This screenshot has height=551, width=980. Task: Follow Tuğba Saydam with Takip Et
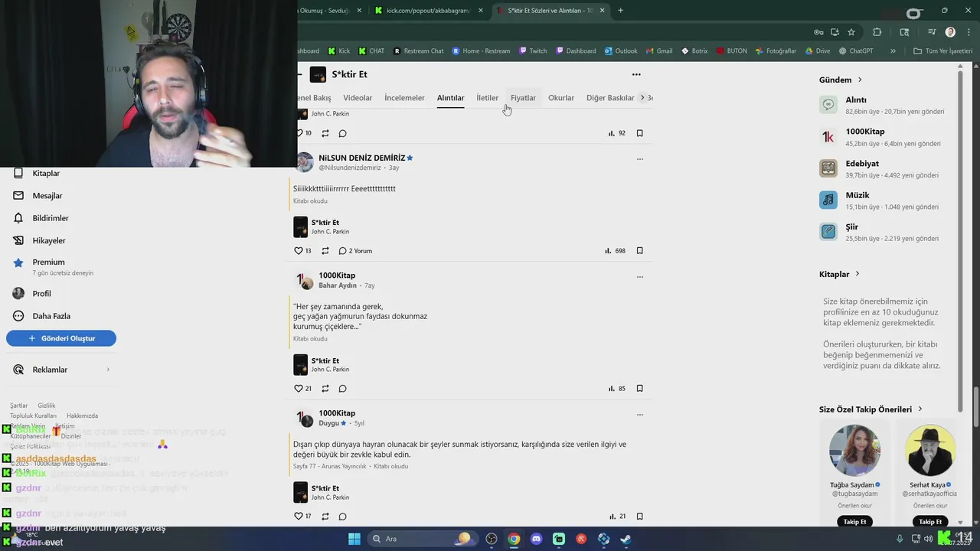[854, 522]
